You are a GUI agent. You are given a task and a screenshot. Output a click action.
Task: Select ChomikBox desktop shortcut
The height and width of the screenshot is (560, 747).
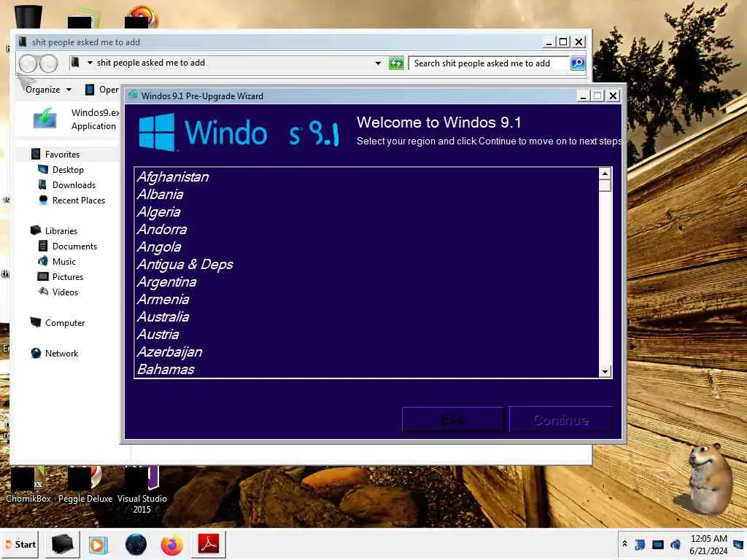coord(28,486)
